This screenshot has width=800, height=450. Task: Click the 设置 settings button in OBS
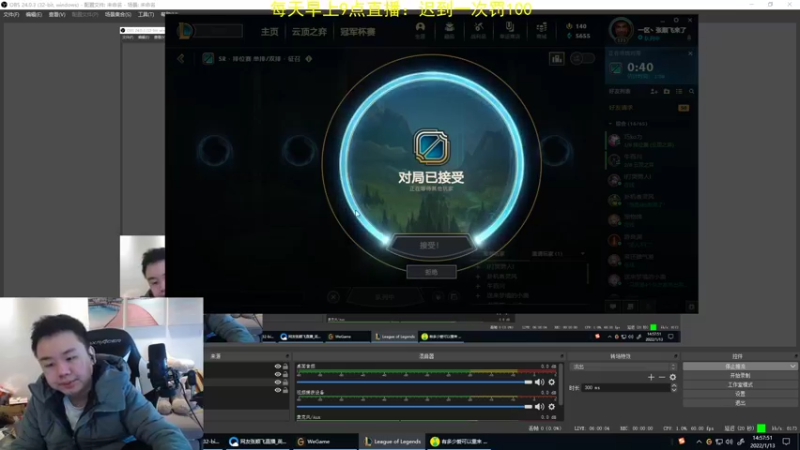tap(740, 394)
